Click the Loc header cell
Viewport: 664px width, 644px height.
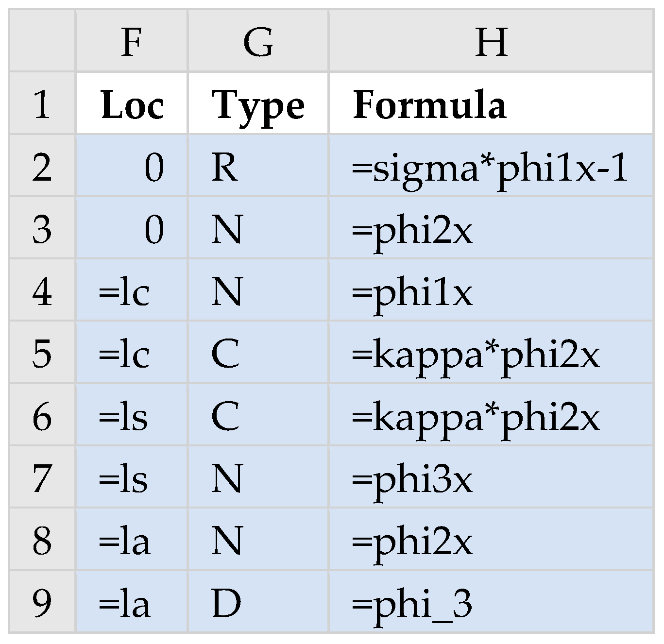click(x=132, y=105)
